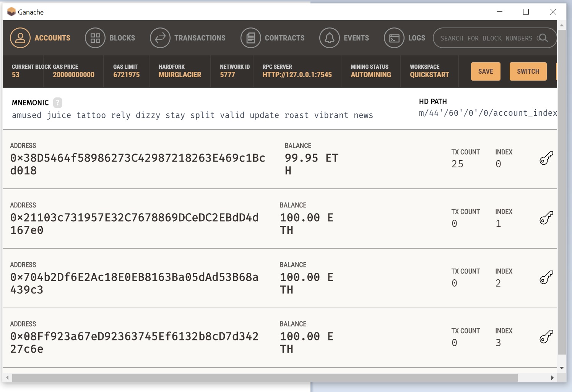Maximize the Ganache window
The height and width of the screenshot is (392, 572).
pos(526,12)
